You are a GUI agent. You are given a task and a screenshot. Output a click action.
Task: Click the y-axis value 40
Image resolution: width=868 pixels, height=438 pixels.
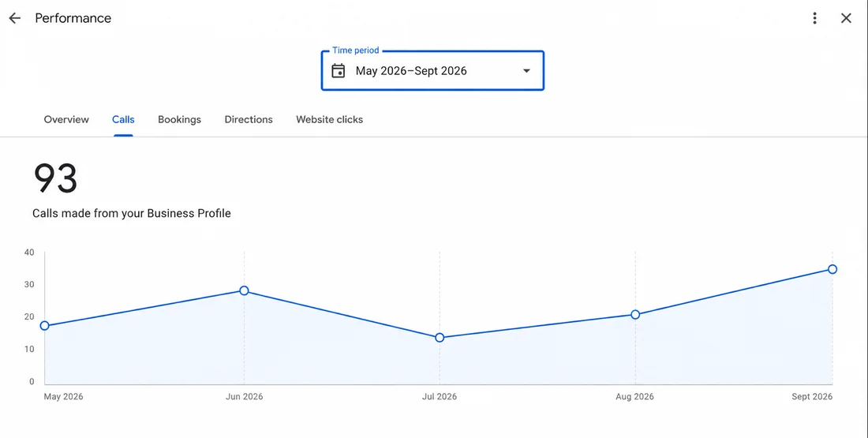(x=29, y=253)
